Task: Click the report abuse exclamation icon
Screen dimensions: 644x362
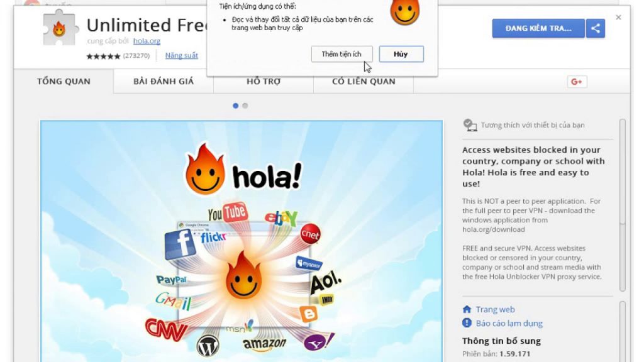Action: [x=467, y=323]
